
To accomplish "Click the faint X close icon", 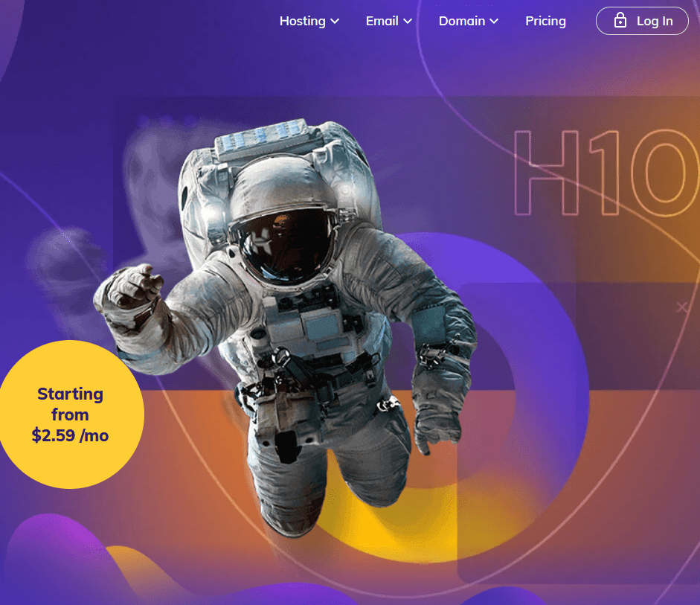I will tap(681, 307).
